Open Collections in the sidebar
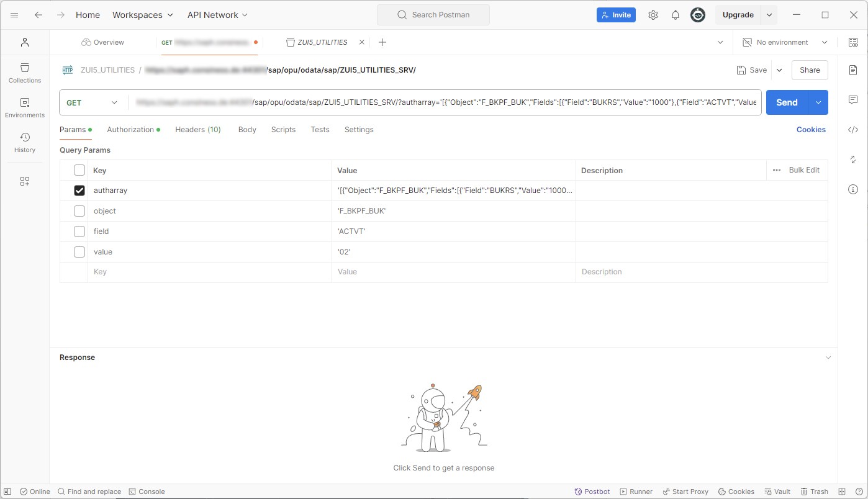 click(x=25, y=73)
